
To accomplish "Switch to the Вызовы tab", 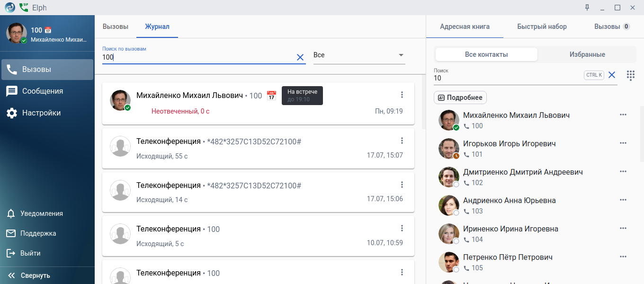I will pos(115,27).
